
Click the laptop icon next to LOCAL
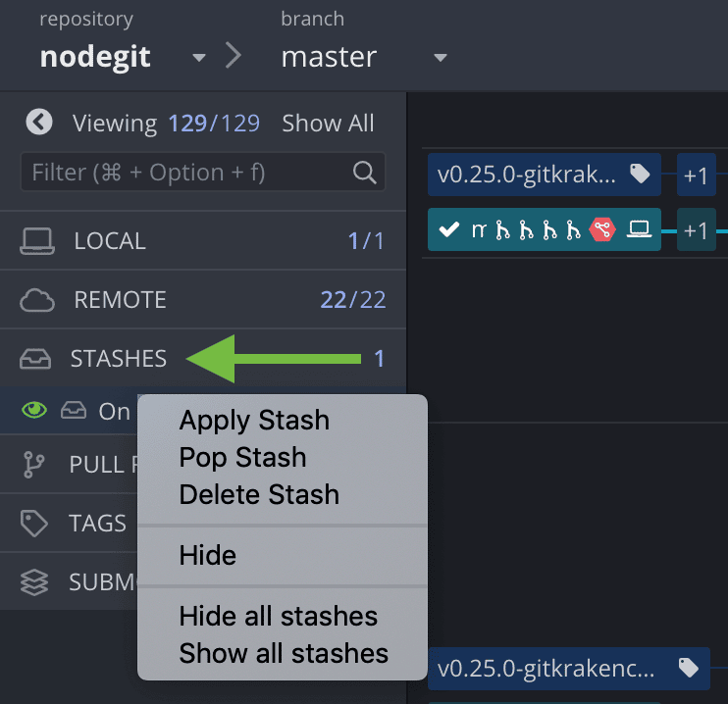coord(37,241)
